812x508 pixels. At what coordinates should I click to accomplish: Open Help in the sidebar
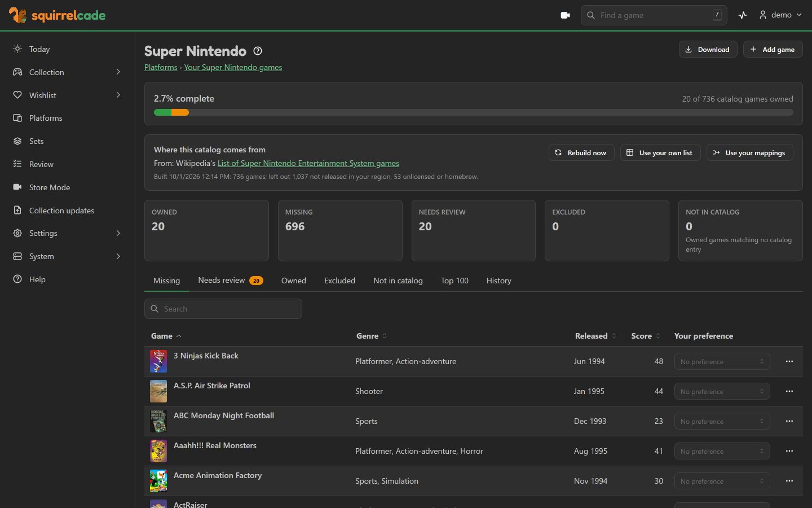pos(68,279)
